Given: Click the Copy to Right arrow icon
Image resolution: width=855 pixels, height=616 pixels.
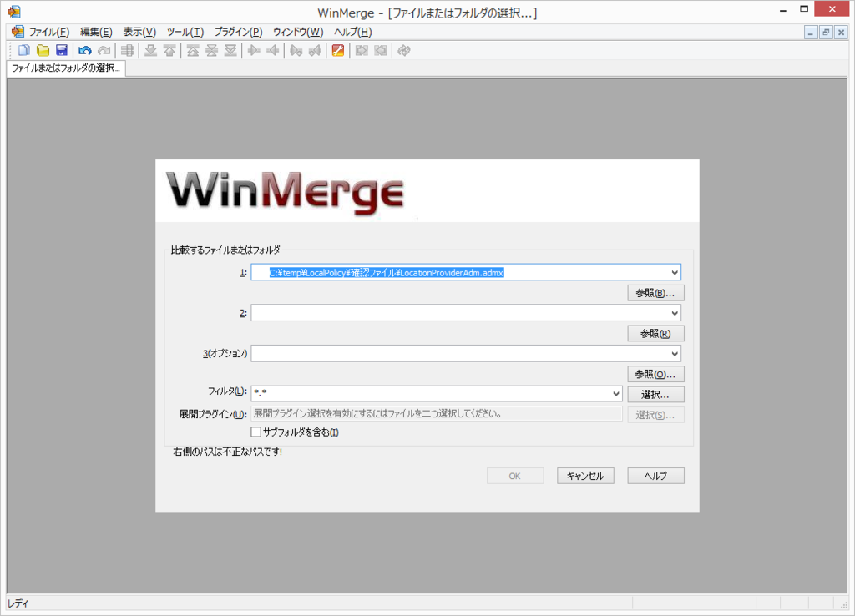Looking at the screenshot, I should pyautogui.click(x=254, y=51).
